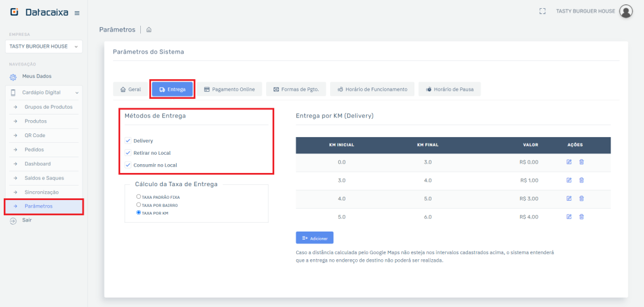Click the Parâmetros breadcrumb title
This screenshot has height=307, width=644.
pos(117,30)
